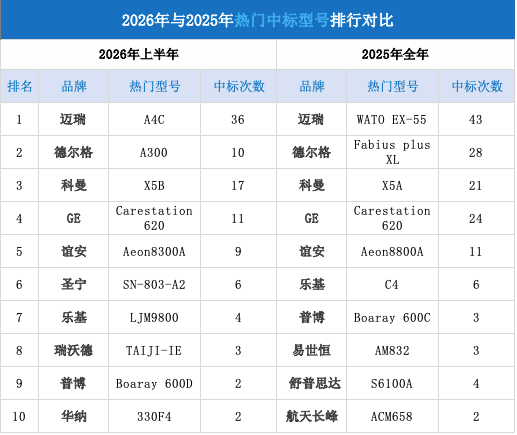Click 中标次数 header under 2026年上半年
This screenshot has width=517, height=435.
[x=239, y=86]
